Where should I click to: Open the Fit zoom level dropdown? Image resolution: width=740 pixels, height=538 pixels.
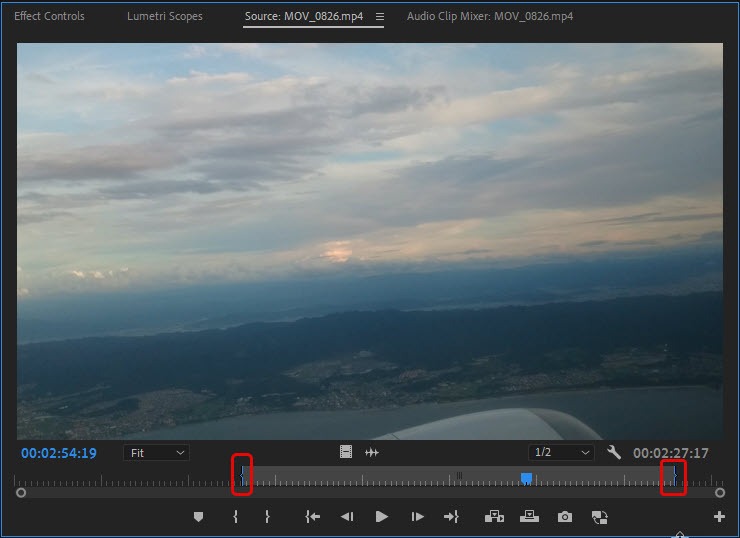click(x=157, y=453)
